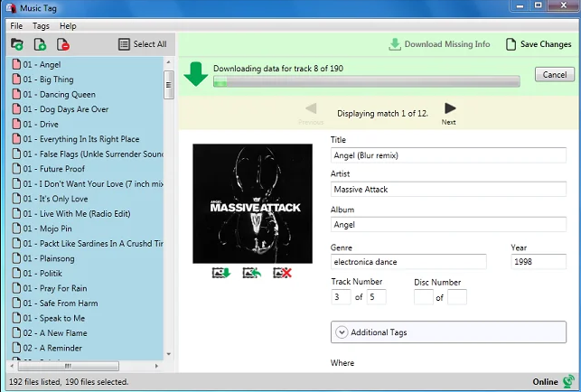Click horizontal scroll right arrow

[x=156, y=366]
